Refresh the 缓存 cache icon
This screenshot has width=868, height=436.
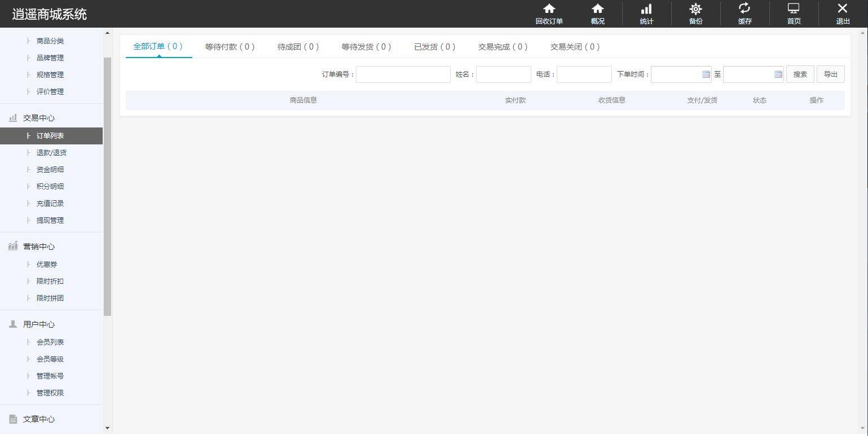click(744, 12)
